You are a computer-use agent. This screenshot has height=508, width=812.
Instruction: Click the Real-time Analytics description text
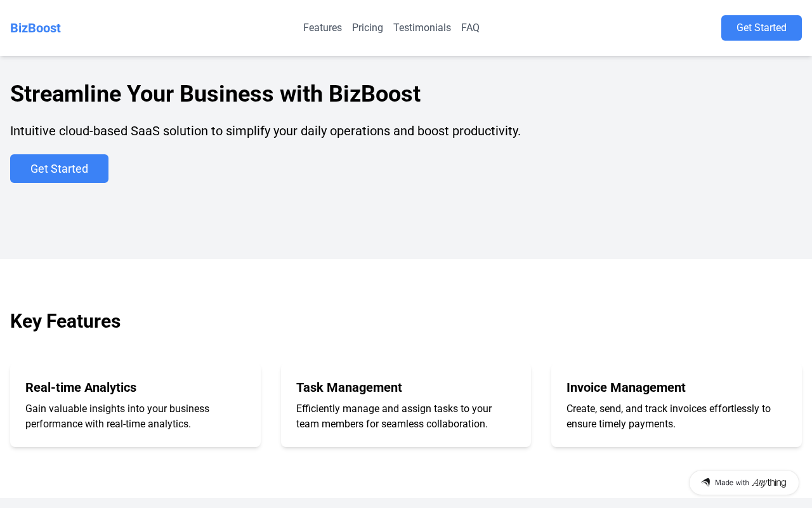coord(117,416)
